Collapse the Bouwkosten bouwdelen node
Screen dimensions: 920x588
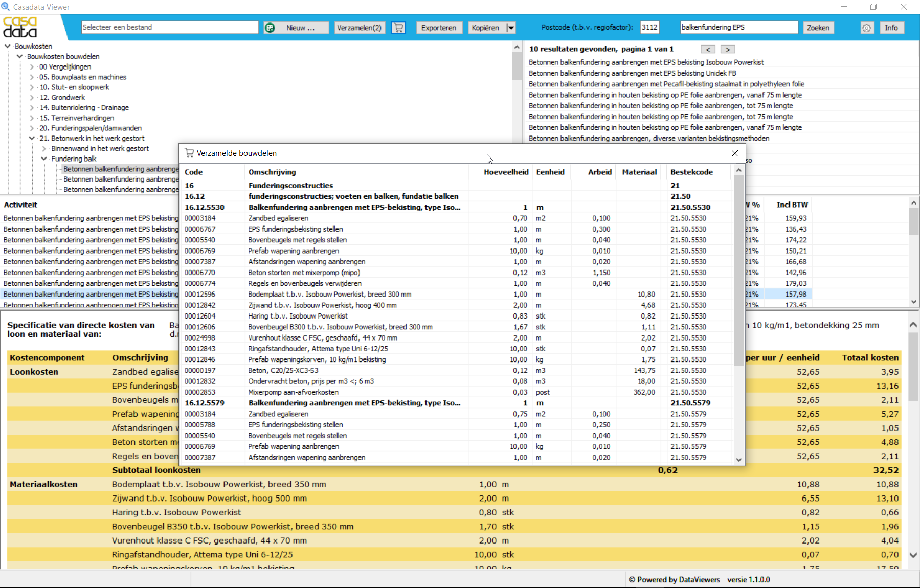tap(20, 56)
